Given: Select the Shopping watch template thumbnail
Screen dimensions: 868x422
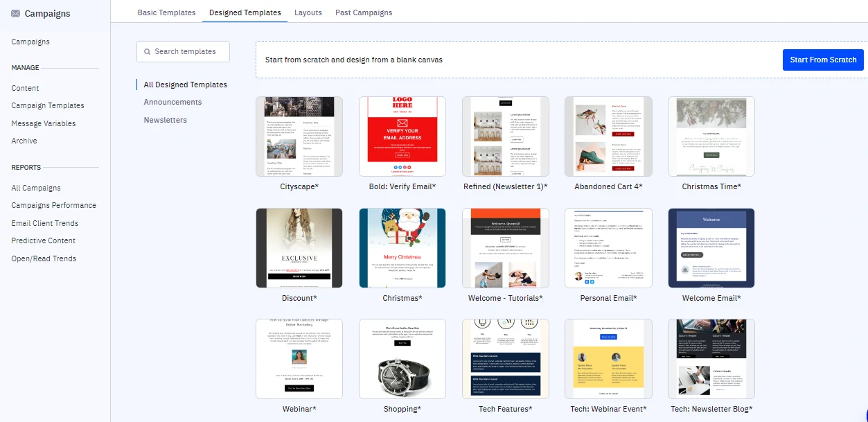Looking at the screenshot, I should (x=402, y=359).
